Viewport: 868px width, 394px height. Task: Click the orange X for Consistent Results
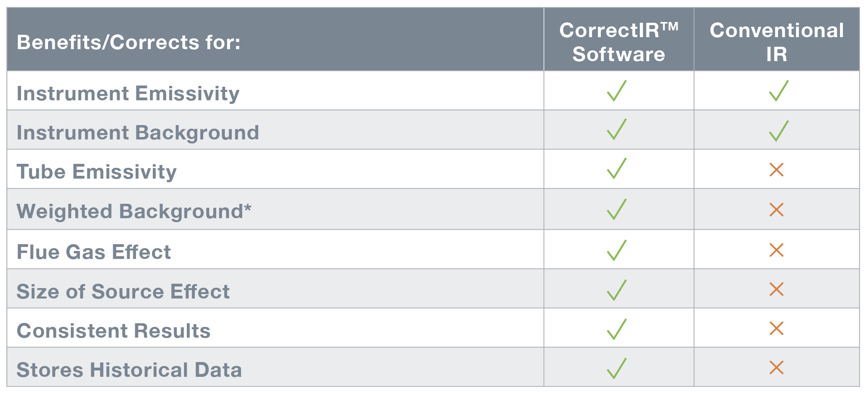[x=776, y=328]
